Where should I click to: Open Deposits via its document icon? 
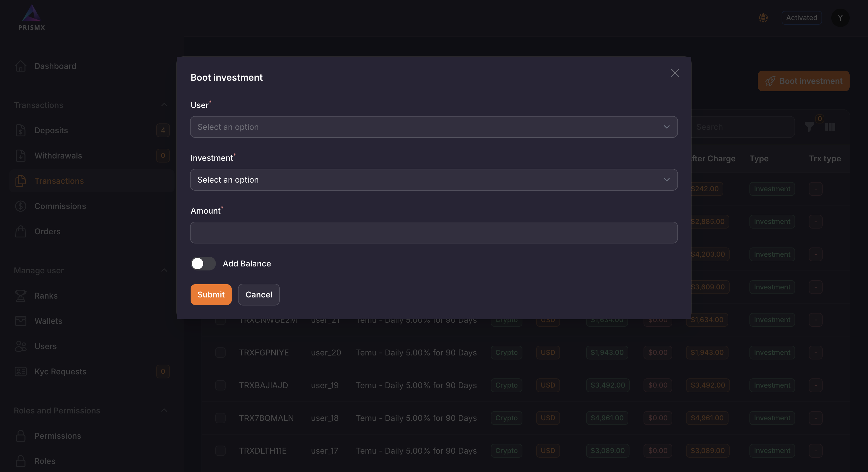21,130
